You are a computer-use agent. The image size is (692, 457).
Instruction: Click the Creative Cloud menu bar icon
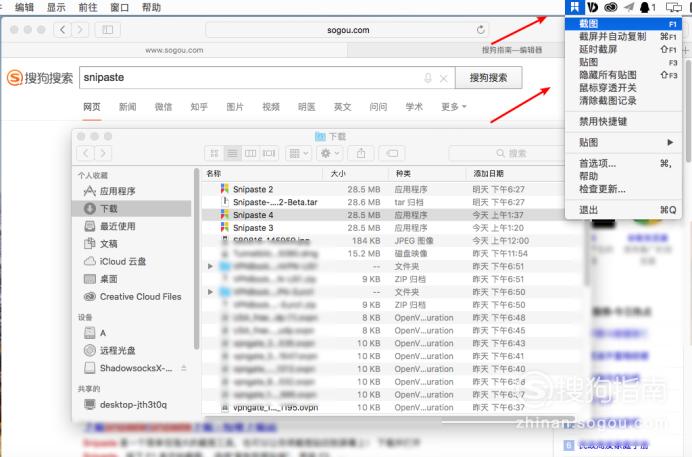click(610, 7)
